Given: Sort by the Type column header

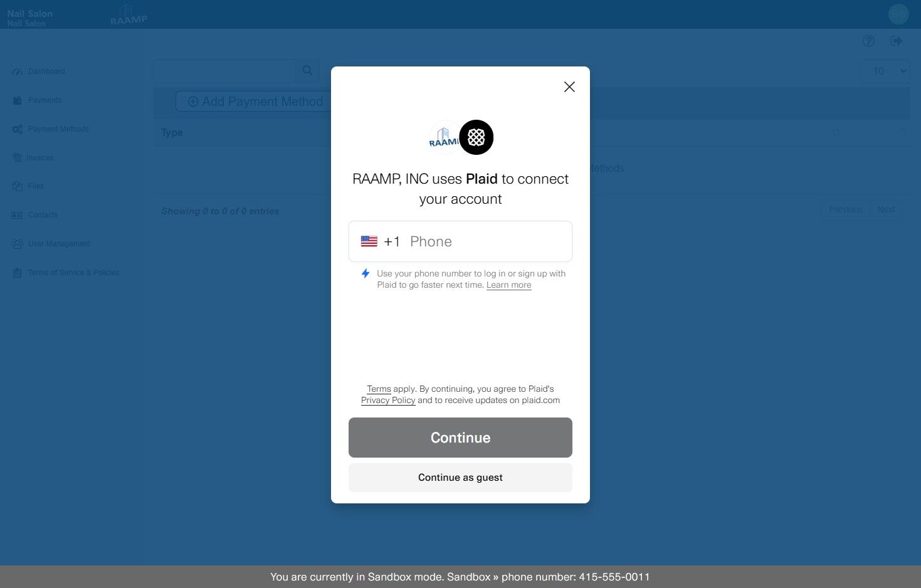Looking at the screenshot, I should 172,133.
